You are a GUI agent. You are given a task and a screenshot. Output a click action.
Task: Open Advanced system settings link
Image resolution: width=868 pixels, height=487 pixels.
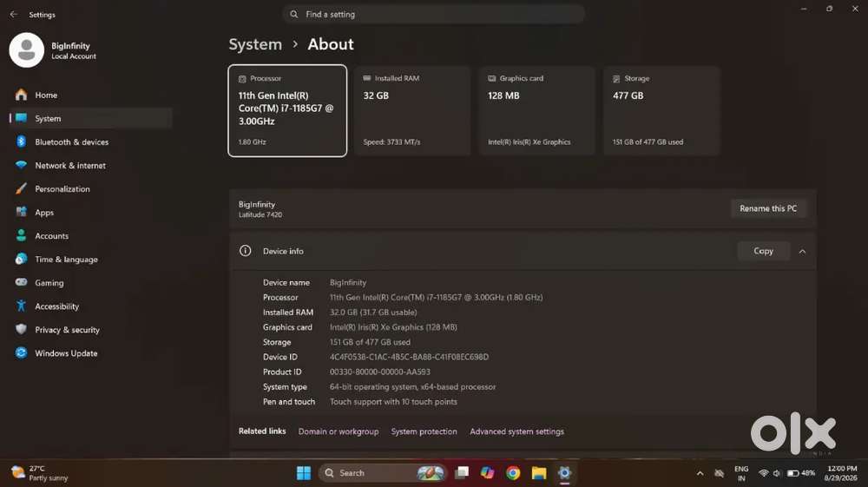click(517, 431)
